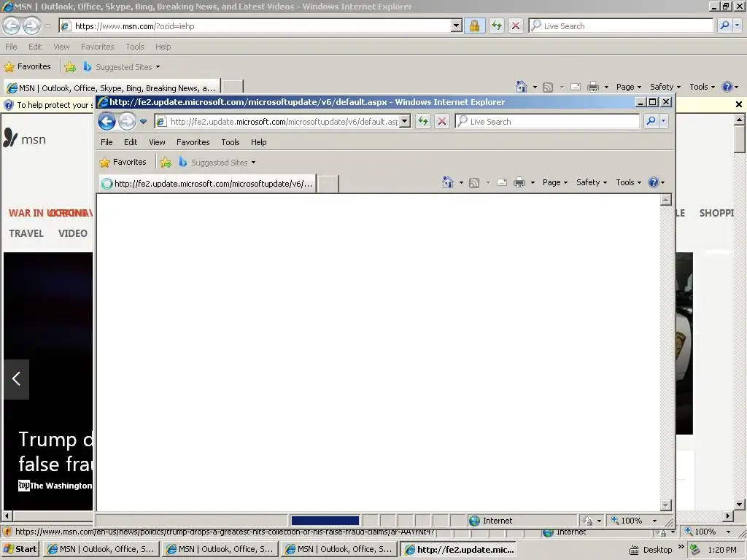Click search magnifier button in front update window
Viewport: 747px width, 560px height.
(x=651, y=122)
